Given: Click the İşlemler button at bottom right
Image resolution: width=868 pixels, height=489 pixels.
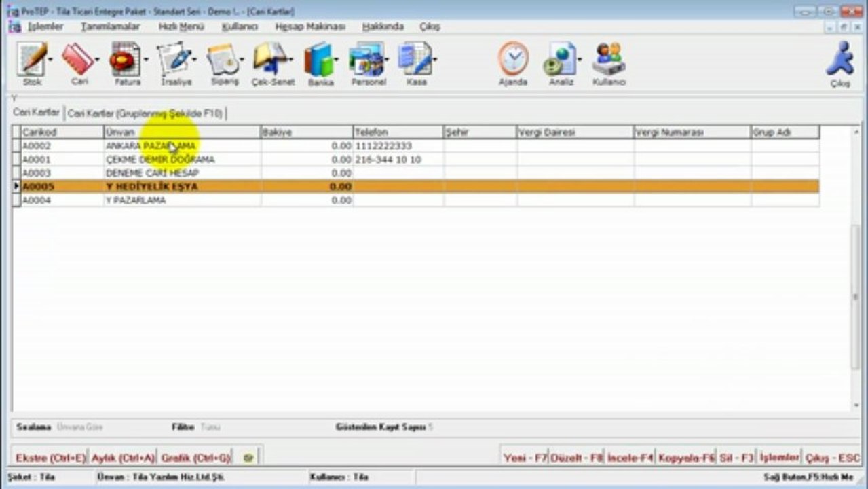Looking at the screenshot, I should (779, 458).
